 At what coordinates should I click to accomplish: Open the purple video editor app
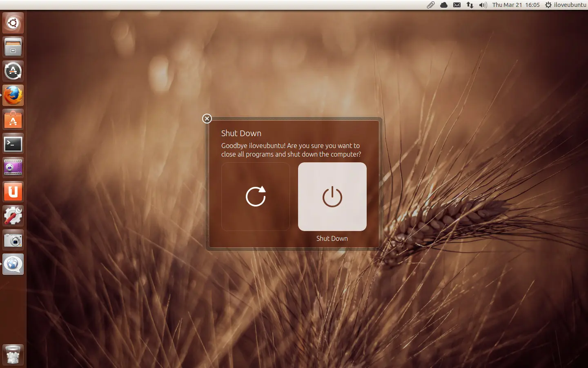pyautogui.click(x=13, y=168)
